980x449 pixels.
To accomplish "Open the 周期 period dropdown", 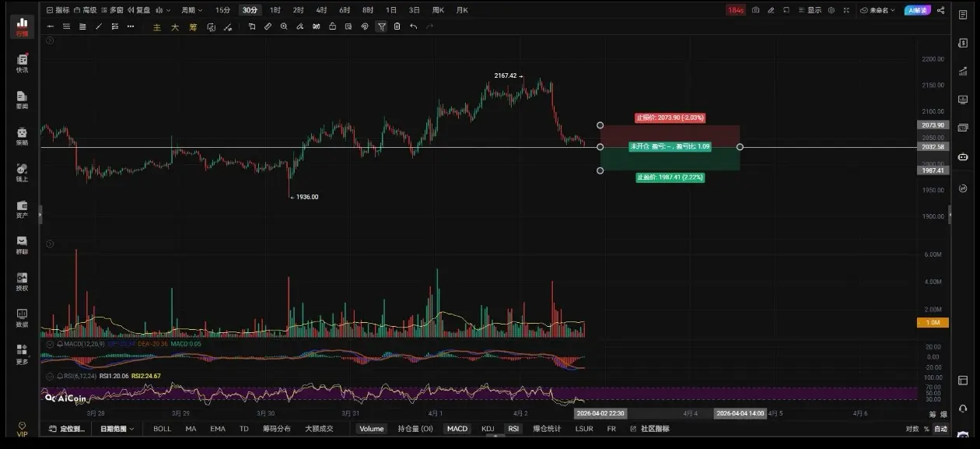I will [191, 10].
